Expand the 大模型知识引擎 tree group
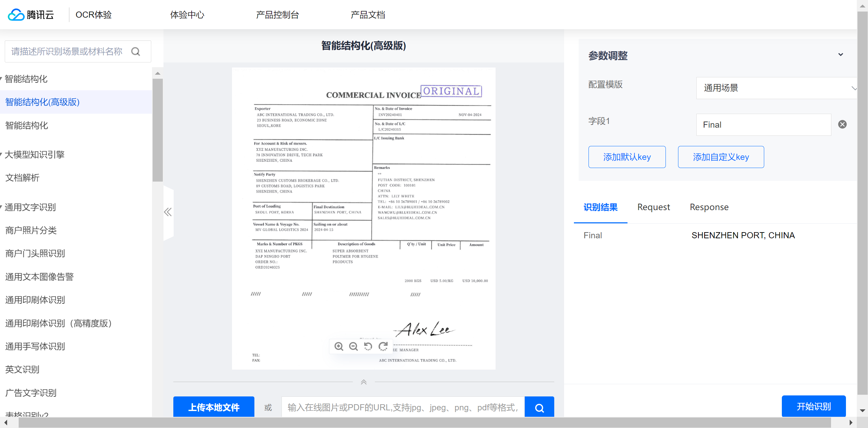This screenshot has height=428, width=868. [34, 155]
